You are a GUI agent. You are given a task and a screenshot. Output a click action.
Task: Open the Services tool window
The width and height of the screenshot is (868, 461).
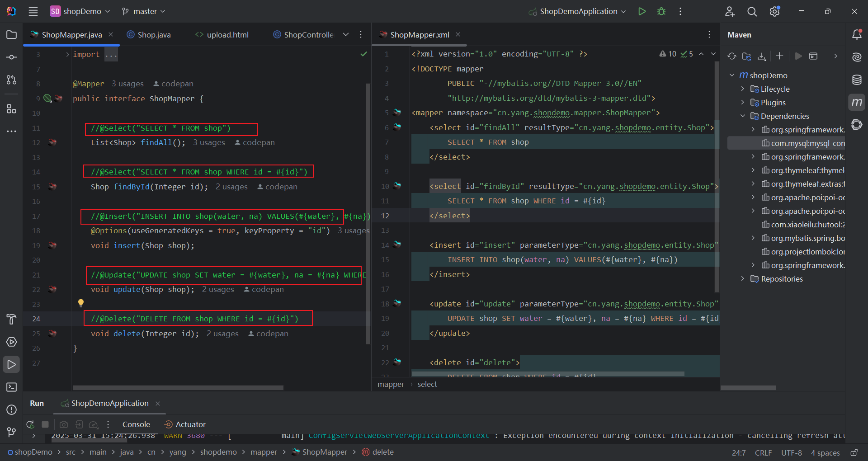coord(12,342)
